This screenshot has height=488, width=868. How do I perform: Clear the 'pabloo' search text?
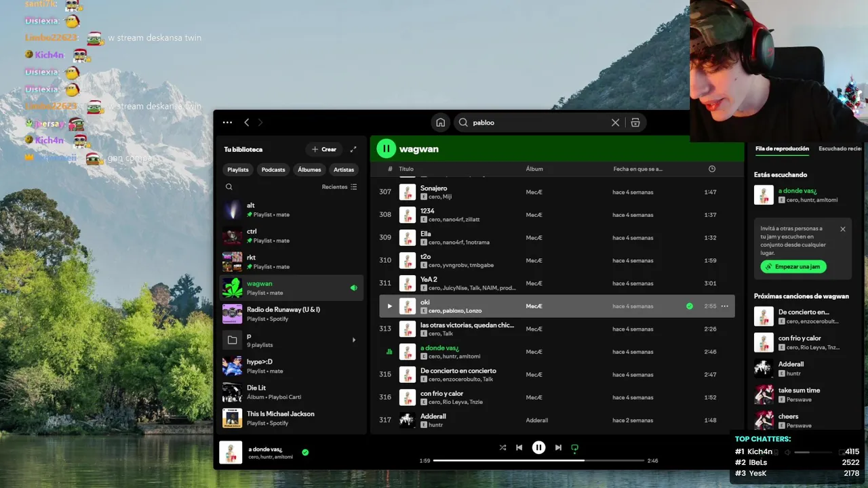[x=615, y=123]
